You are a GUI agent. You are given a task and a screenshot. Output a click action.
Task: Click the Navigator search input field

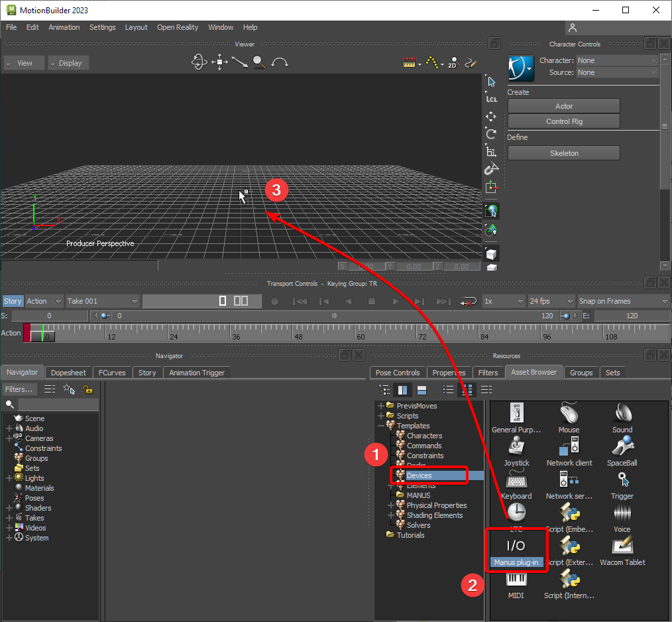56,404
